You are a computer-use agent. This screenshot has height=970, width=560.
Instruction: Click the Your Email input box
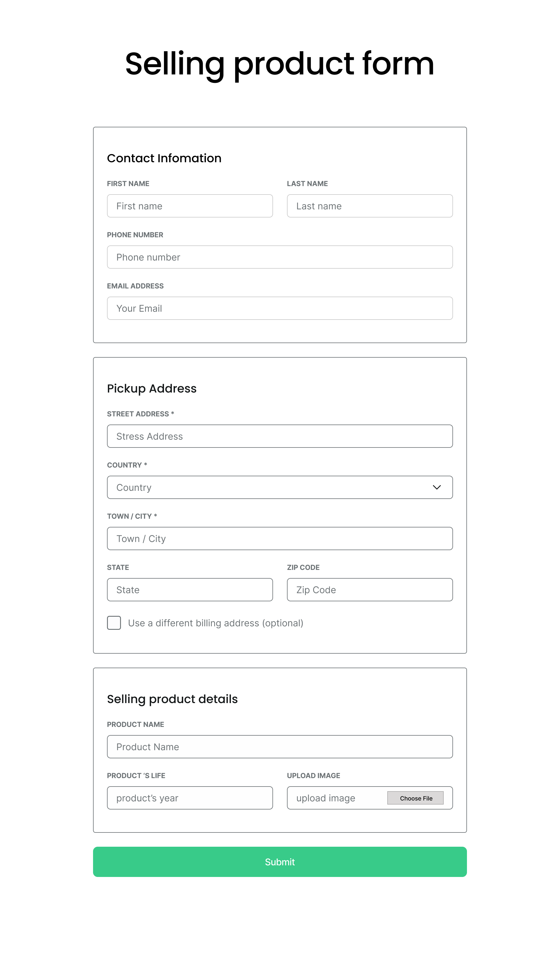280,308
